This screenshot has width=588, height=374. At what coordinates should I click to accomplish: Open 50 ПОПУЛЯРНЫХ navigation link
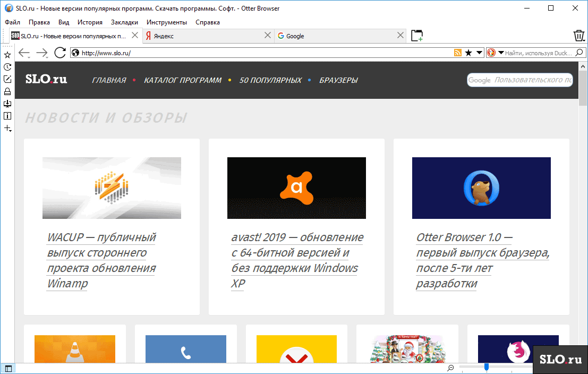[270, 80]
